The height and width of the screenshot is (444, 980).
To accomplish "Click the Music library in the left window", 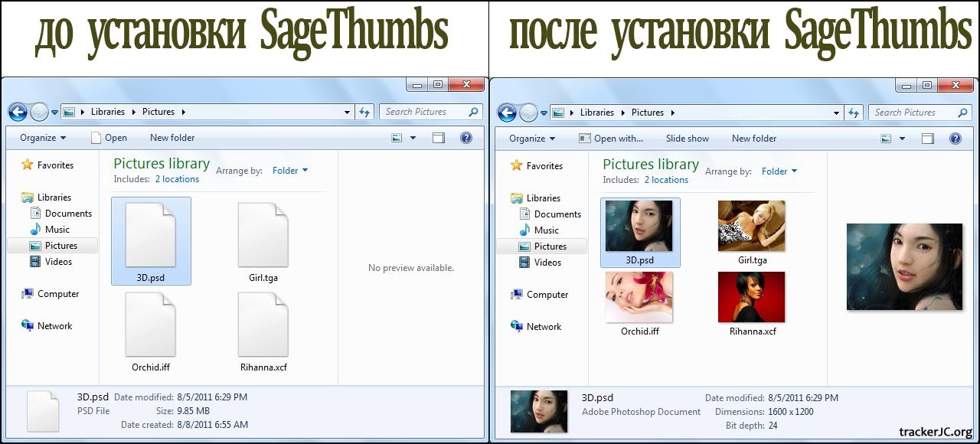I will 57,230.
